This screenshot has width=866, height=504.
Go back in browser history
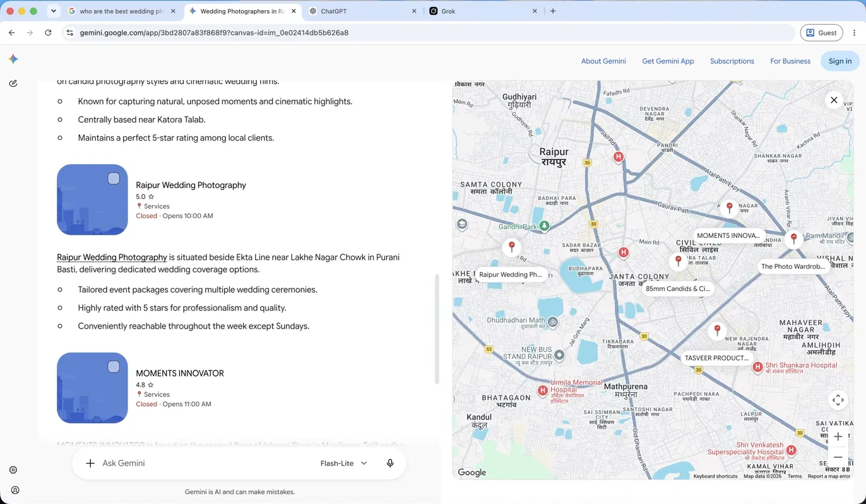click(x=12, y=33)
